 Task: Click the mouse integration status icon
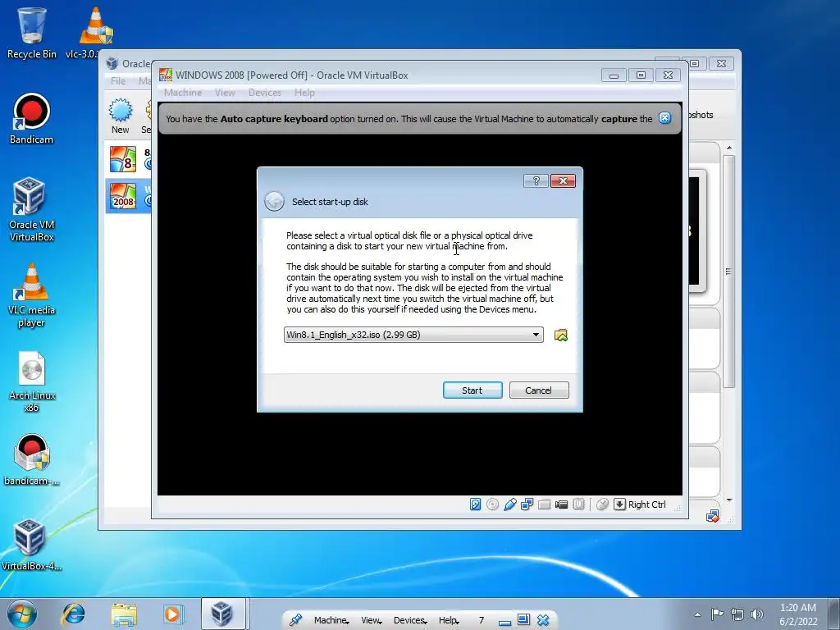tap(602, 504)
